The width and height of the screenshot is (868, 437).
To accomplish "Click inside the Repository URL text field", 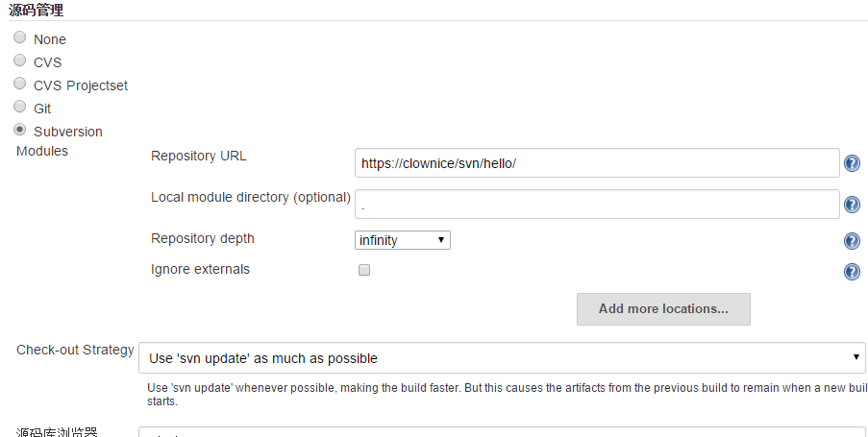I will tap(597, 163).
